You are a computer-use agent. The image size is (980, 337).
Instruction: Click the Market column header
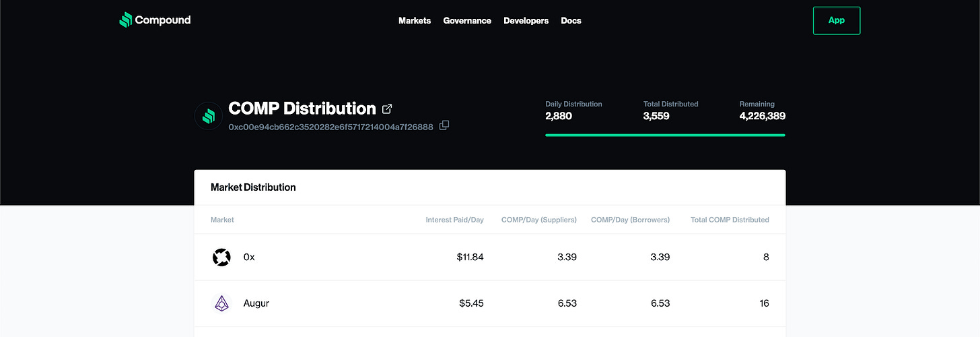(x=222, y=220)
